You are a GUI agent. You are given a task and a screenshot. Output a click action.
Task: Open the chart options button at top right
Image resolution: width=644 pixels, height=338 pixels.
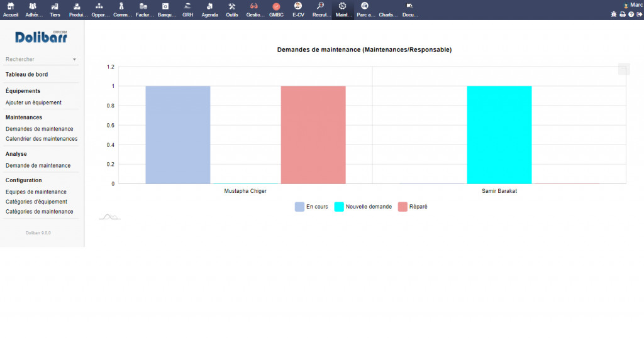click(624, 69)
